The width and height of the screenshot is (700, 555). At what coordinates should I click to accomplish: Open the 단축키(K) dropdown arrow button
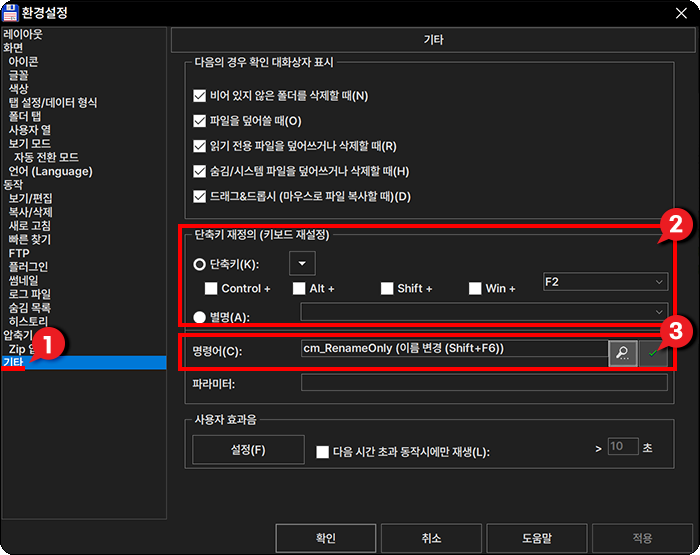tap(302, 263)
